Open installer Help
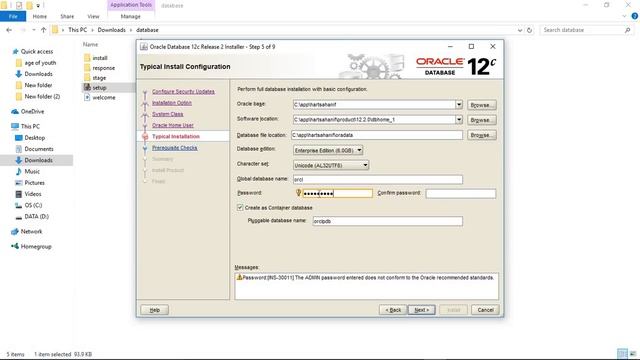640x360 pixels. point(155,310)
